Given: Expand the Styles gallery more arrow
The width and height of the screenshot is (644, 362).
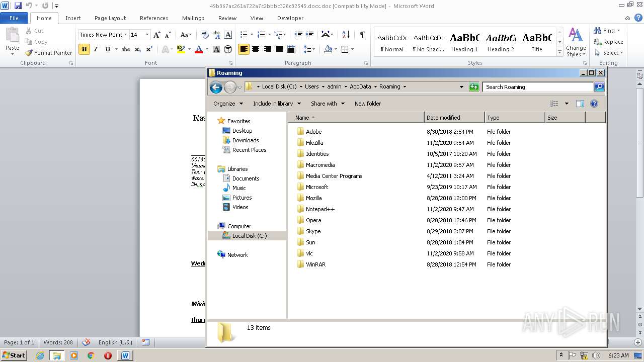Looking at the screenshot, I should tap(559, 52).
